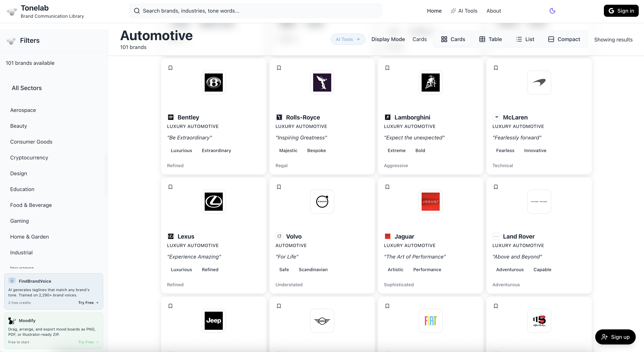Filter by Cryptocurrency sector
The height and width of the screenshot is (352, 644).
point(29,158)
